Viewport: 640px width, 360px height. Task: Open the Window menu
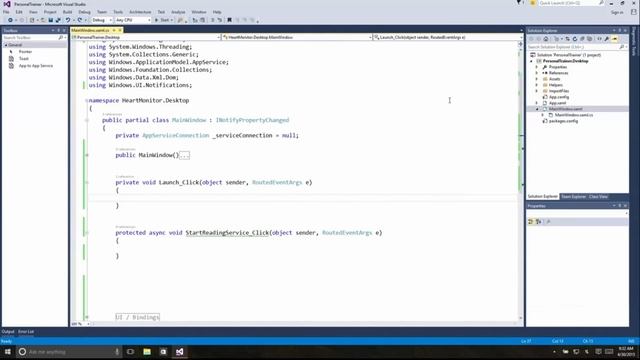199,12
